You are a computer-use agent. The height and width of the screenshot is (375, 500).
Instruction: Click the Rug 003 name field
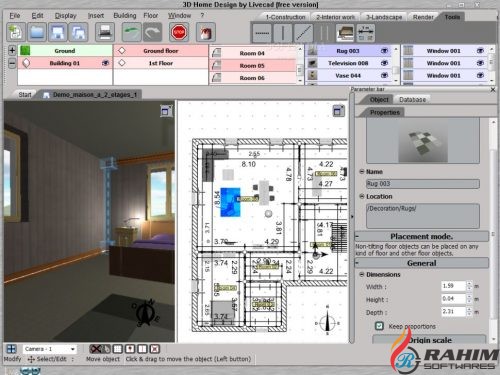pos(423,184)
